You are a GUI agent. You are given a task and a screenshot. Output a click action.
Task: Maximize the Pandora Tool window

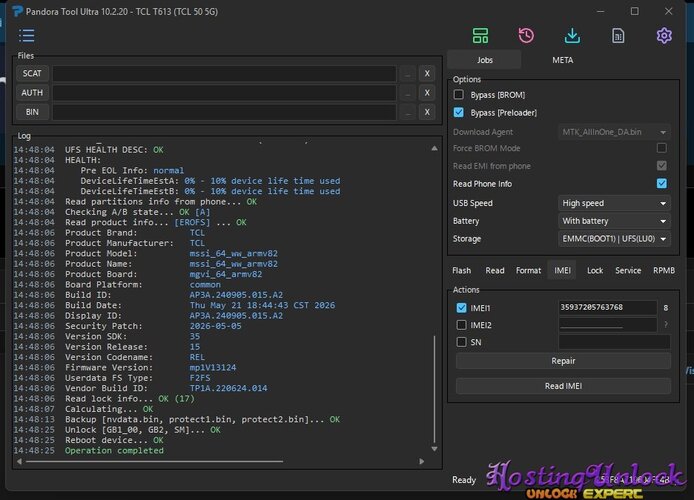pyautogui.click(x=634, y=11)
